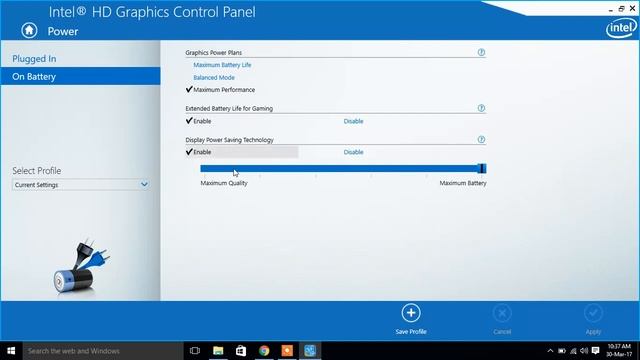Click the Cancel icon button
This screenshot has height=360, width=640.
point(502,313)
